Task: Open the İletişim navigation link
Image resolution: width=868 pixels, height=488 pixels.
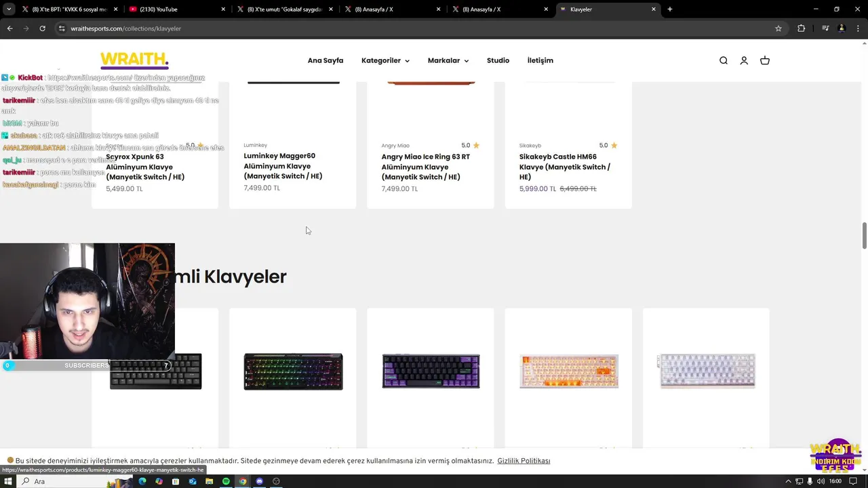Action: tap(540, 60)
